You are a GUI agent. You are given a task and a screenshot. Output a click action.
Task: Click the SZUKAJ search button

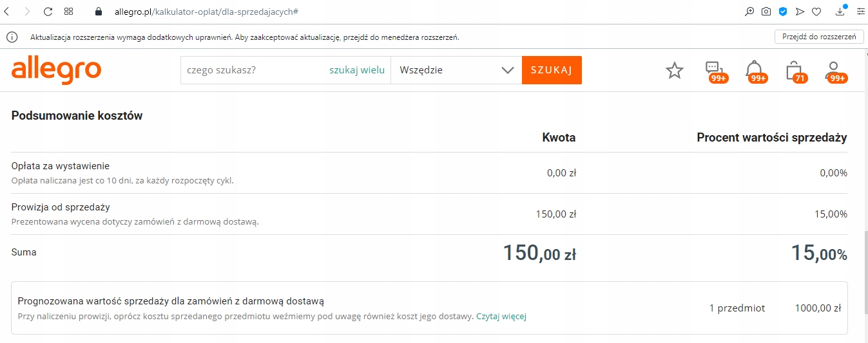(552, 70)
